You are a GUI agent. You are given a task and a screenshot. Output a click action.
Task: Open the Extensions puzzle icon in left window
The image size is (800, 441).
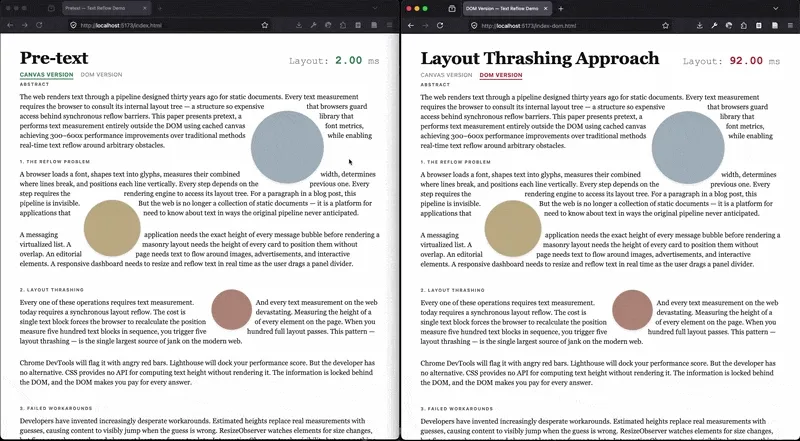(343, 25)
